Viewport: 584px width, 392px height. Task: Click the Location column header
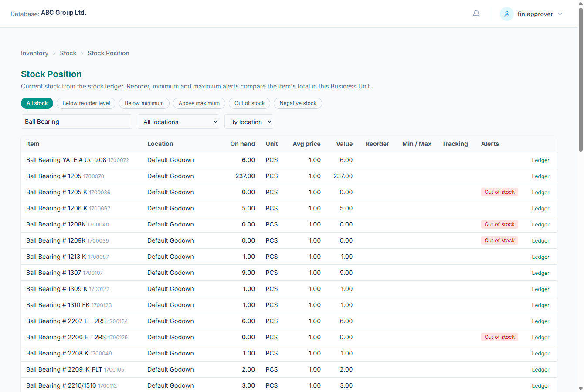click(160, 144)
